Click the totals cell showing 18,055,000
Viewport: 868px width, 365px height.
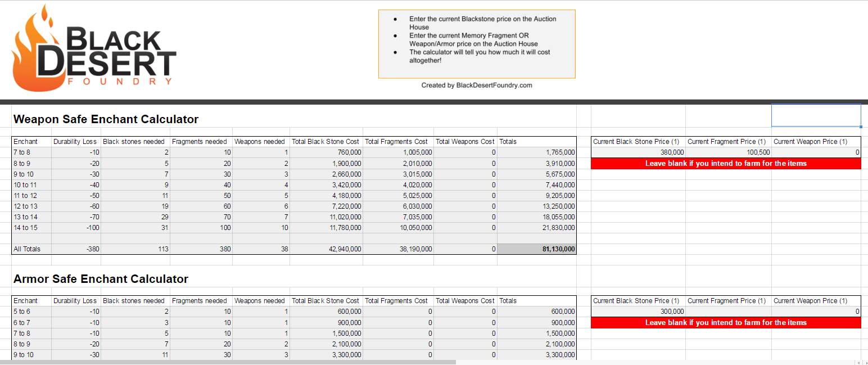tap(537, 217)
